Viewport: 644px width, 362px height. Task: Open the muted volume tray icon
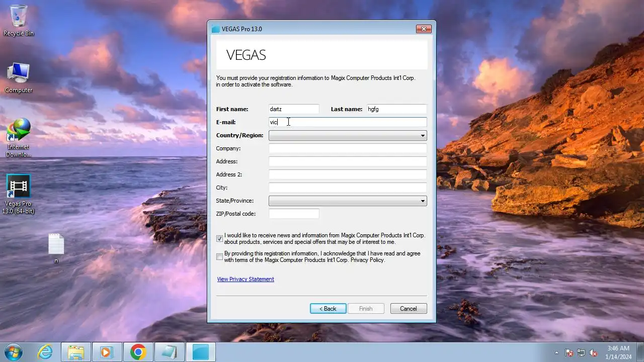click(x=593, y=352)
